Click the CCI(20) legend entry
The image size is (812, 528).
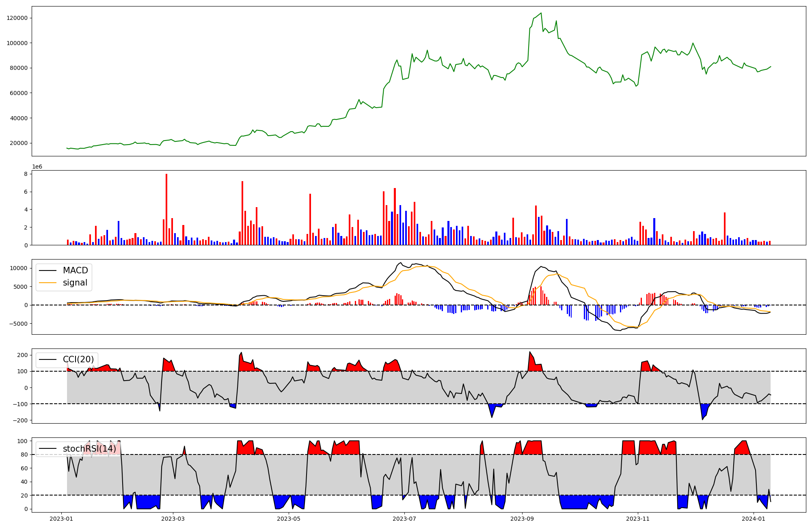point(78,359)
